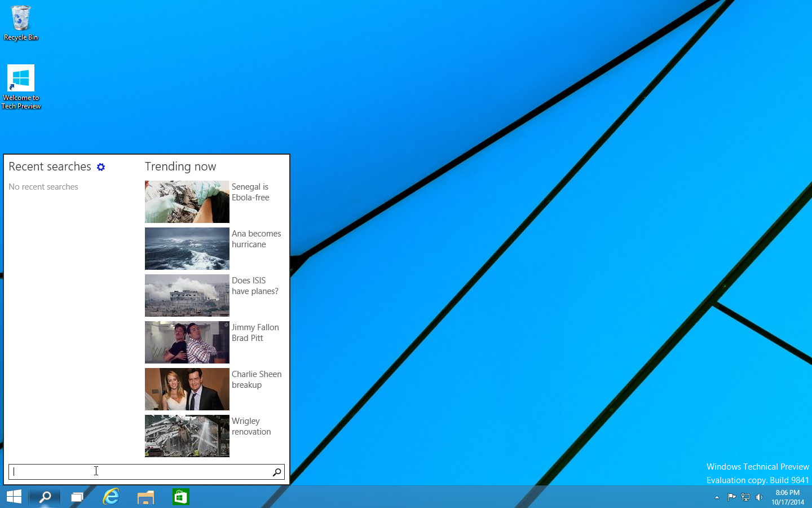Screen dimensions: 812x508
Task: Select the Jimmy Fallon Brad Pitt story
Action: click(x=255, y=332)
